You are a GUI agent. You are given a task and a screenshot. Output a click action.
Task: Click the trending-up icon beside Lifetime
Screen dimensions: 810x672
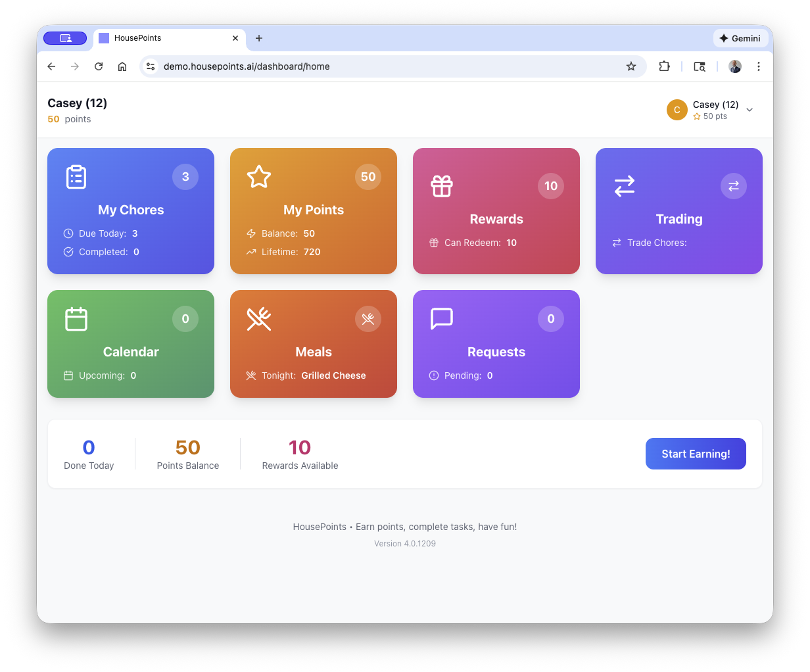click(251, 252)
